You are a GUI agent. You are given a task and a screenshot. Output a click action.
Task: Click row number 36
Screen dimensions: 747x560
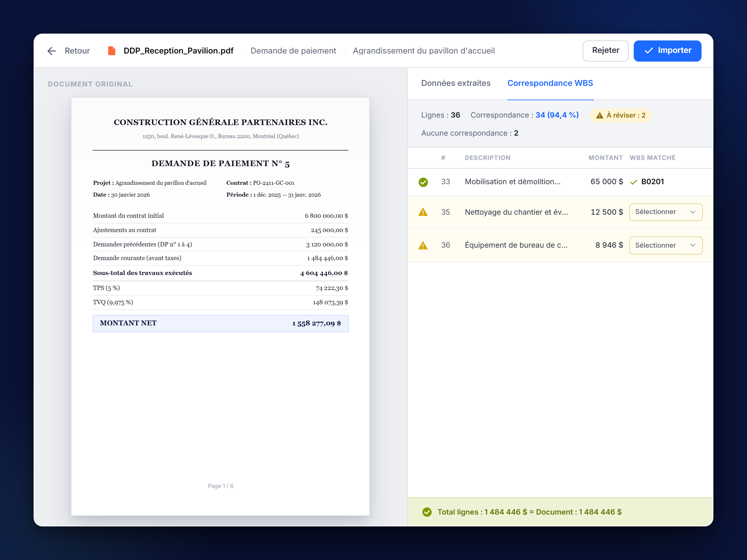tap(445, 245)
